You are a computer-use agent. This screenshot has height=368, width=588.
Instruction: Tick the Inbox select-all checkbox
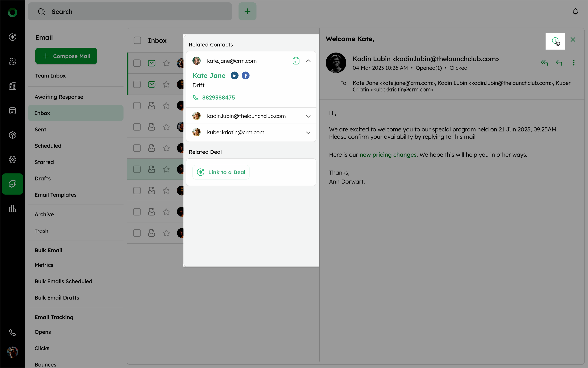(x=137, y=40)
